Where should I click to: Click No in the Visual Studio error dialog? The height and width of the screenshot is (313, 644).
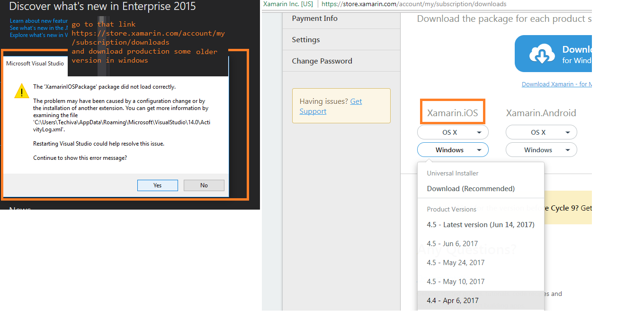point(204,185)
